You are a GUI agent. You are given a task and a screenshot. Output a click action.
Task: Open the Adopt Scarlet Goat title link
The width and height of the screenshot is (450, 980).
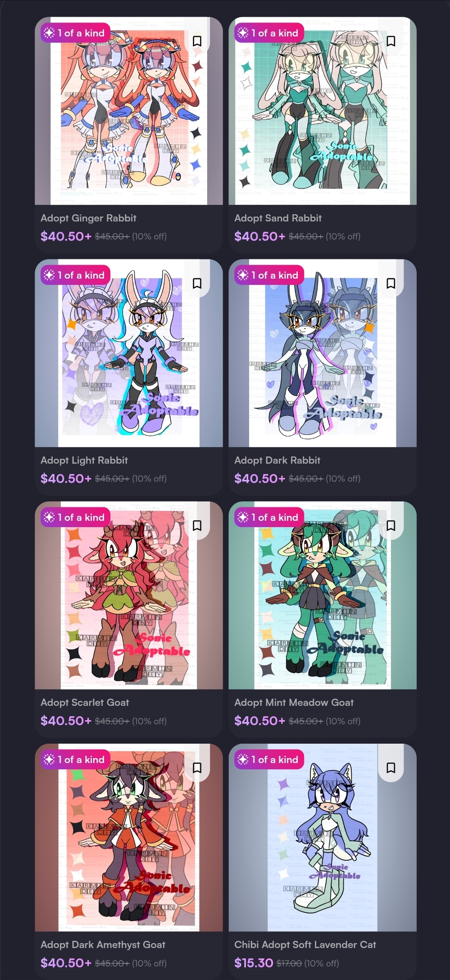click(x=85, y=702)
